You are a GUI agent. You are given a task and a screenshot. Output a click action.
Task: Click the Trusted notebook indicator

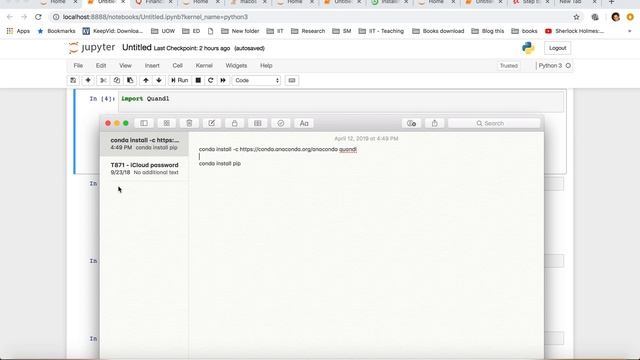tap(509, 66)
